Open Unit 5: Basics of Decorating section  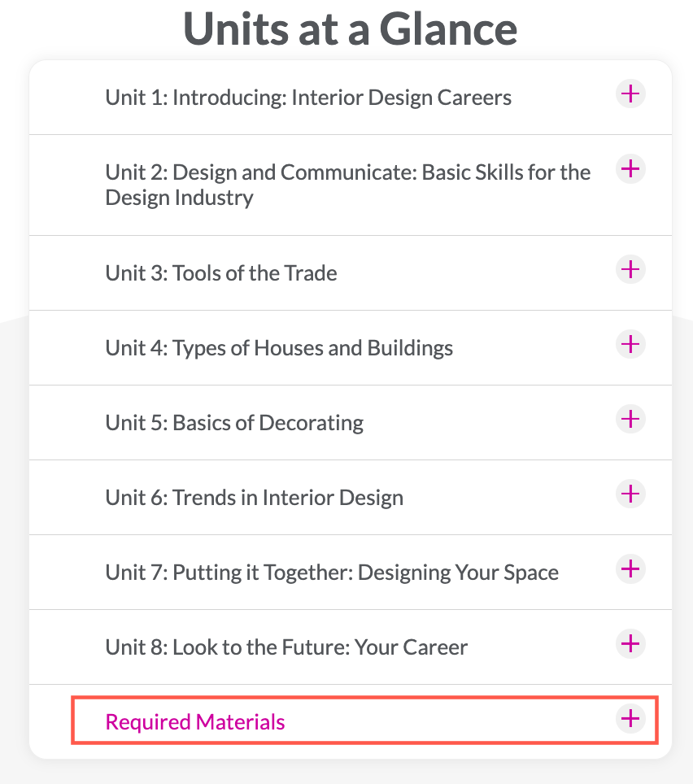tap(351, 423)
